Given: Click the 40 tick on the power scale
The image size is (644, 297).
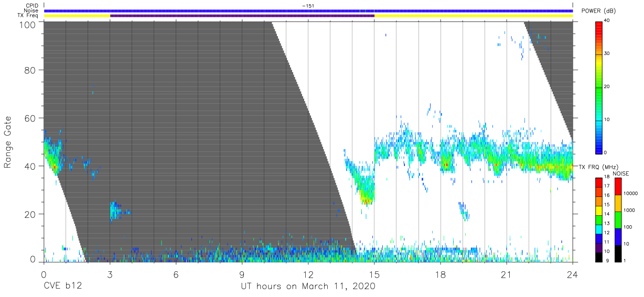Looking at the screenshot, I should tap(607, 20).
